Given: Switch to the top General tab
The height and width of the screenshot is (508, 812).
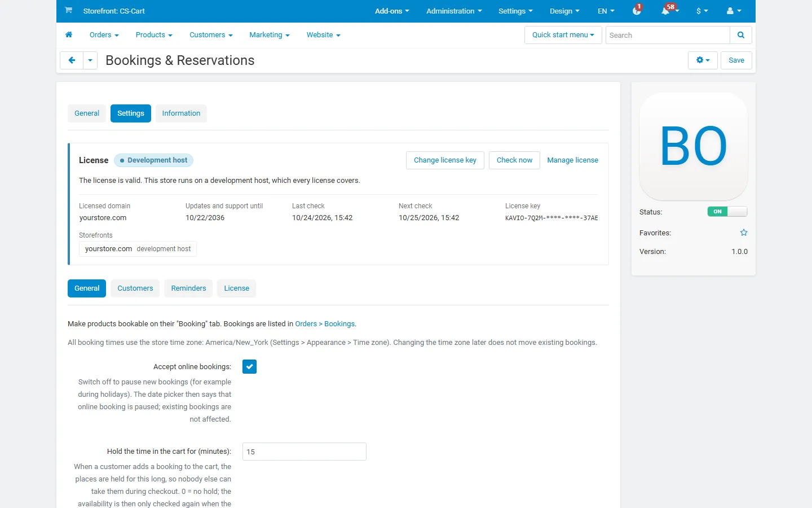Looking at the screenshot, I should click(87, 113).
